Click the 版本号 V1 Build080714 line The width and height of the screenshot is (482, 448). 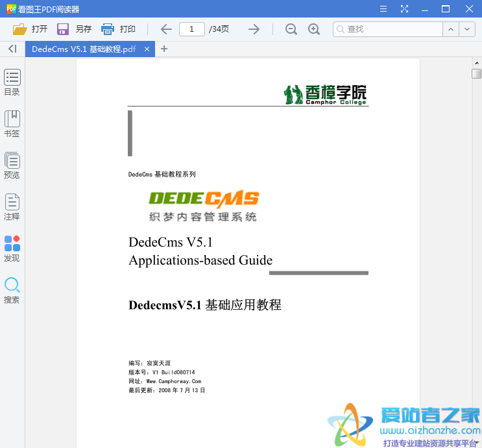162,372
